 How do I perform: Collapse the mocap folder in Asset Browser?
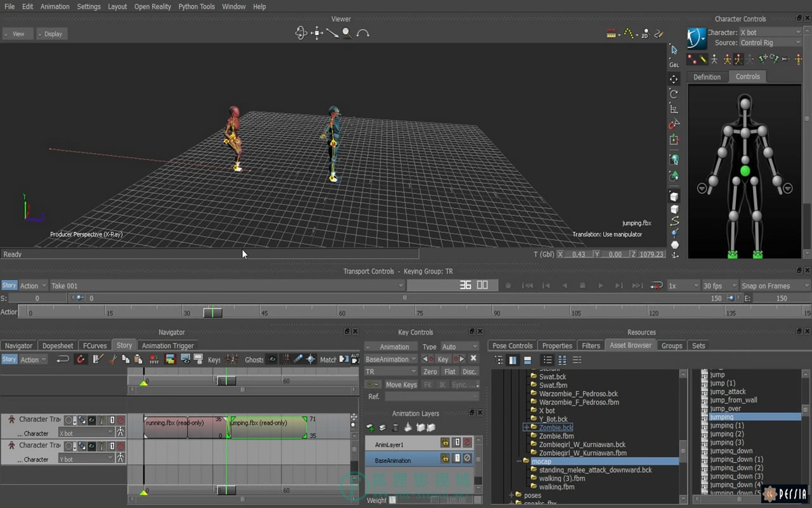519,462
